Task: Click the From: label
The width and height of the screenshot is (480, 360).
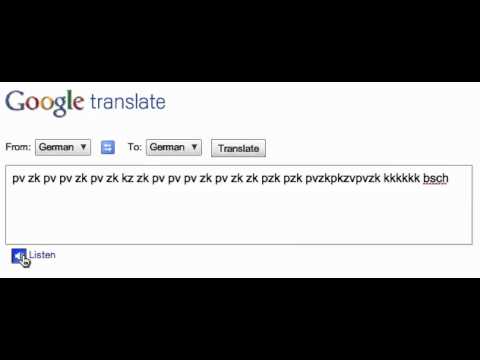Action: pyautogui.click(x=18, y=147)
